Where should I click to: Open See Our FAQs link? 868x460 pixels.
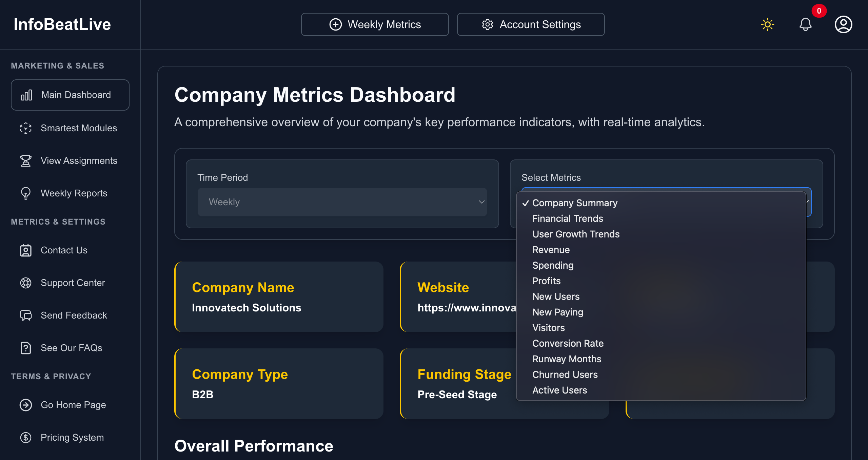[x=71, y=348]
